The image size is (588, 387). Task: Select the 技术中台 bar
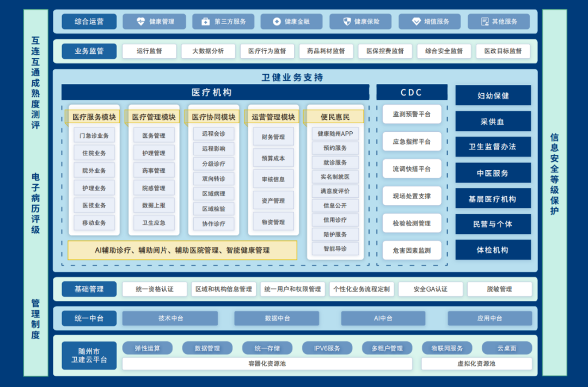click(x=170, y=318)
